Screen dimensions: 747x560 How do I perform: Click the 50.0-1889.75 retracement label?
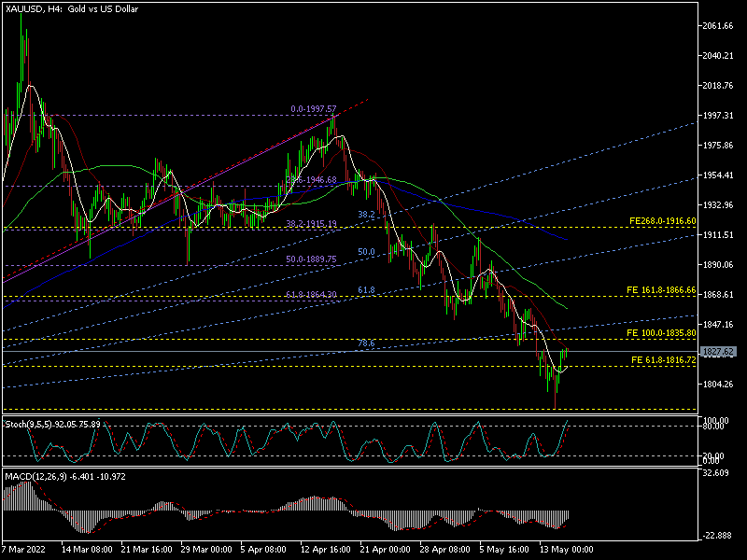point(310,259)
